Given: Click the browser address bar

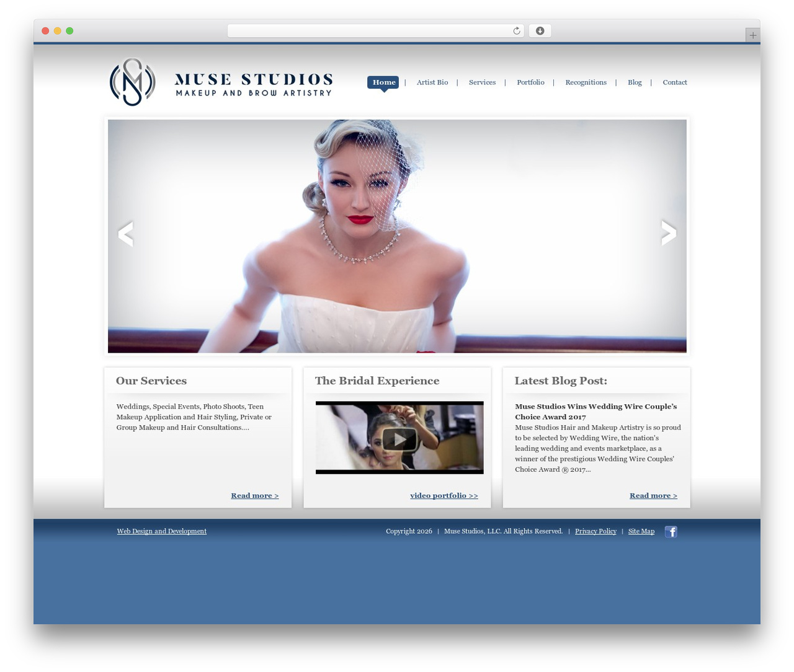Looking at the screenshot, I should point(375,31).
